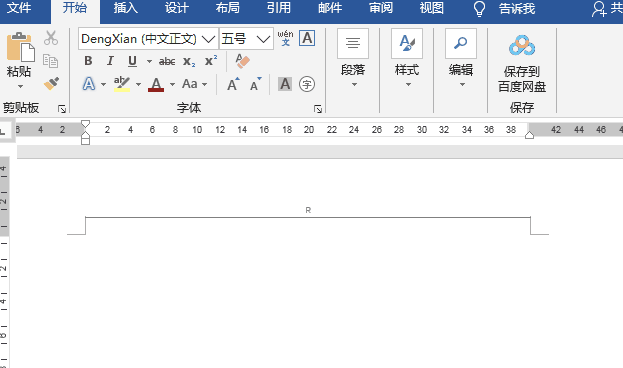Apply the red font color swatch
Screen dimensions: 623x368
(x=156, y=84)
